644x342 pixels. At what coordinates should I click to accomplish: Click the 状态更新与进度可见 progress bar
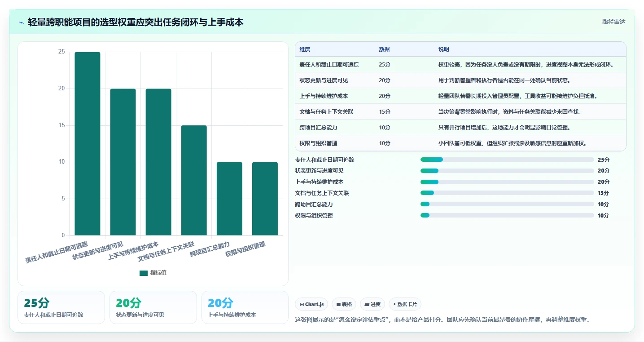(x=507, y=171)
